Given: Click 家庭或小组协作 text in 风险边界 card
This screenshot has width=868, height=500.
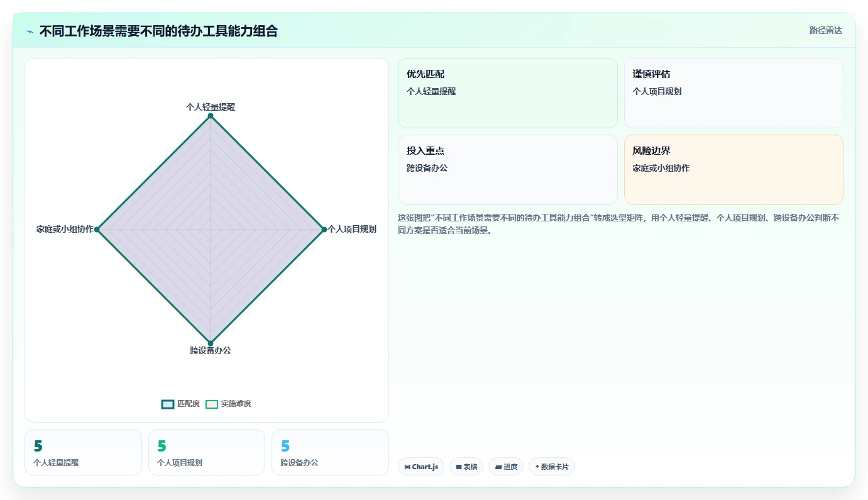Looking at the screenshot, I should tap(661, 168).
